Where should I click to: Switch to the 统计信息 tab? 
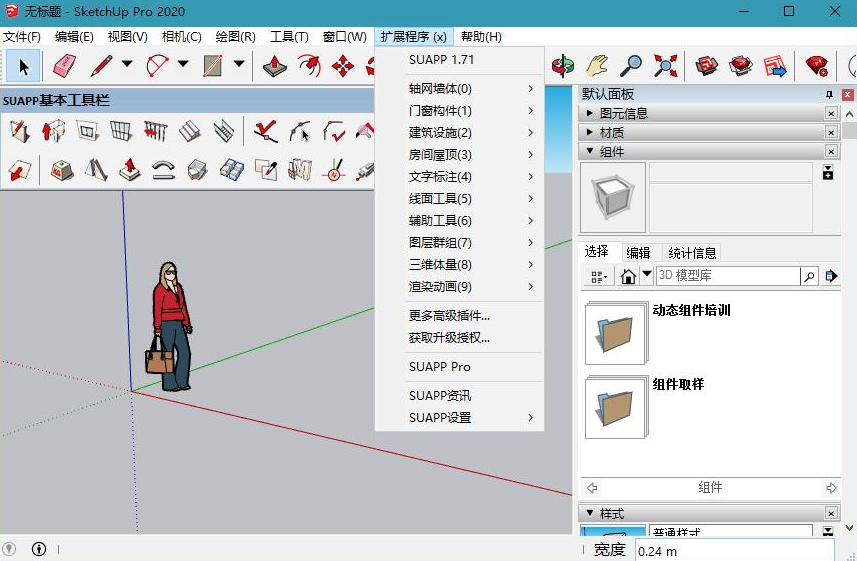coord(692,253)
